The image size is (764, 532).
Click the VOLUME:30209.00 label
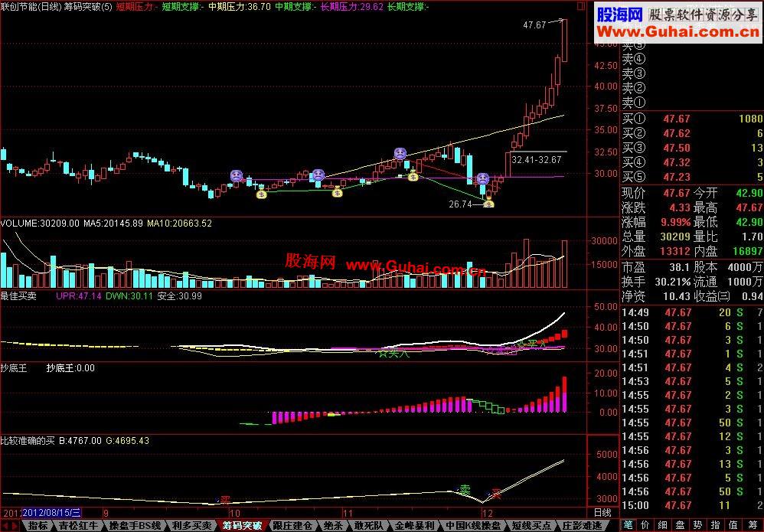(x=40, y=223)
